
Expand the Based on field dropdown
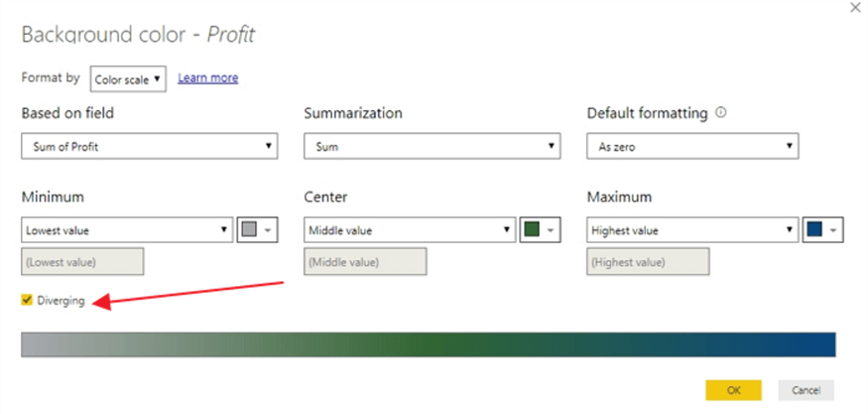149,147
